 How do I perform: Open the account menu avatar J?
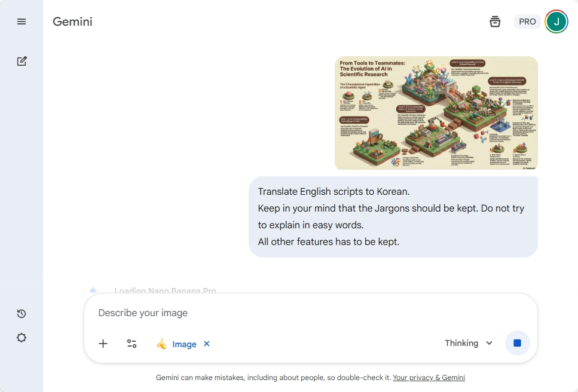coord(556,22)
